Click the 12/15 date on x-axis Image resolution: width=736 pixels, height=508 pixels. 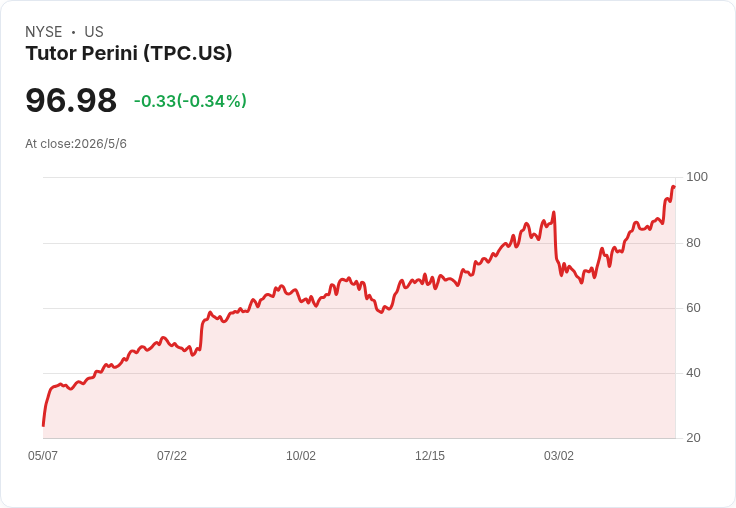tap(430, 455)
